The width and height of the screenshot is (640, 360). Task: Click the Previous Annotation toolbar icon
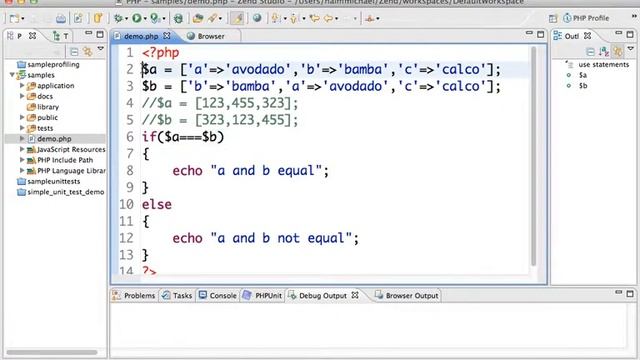[x=294, y=18]
